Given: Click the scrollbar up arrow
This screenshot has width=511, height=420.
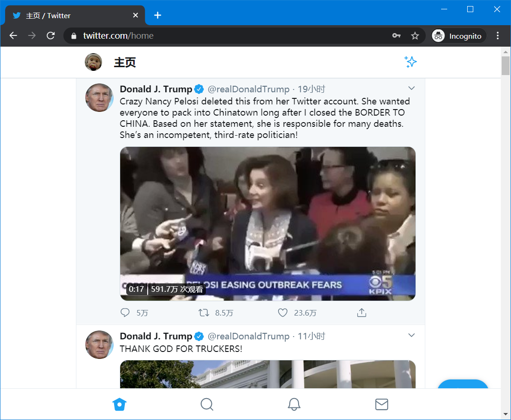Looking at the screenshot, I should click(505, 52).
